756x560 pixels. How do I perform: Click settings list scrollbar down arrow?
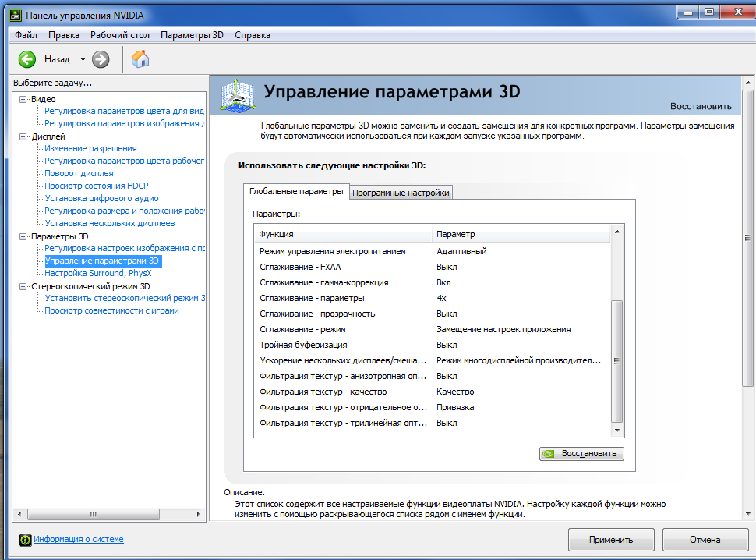pos(617,431)
